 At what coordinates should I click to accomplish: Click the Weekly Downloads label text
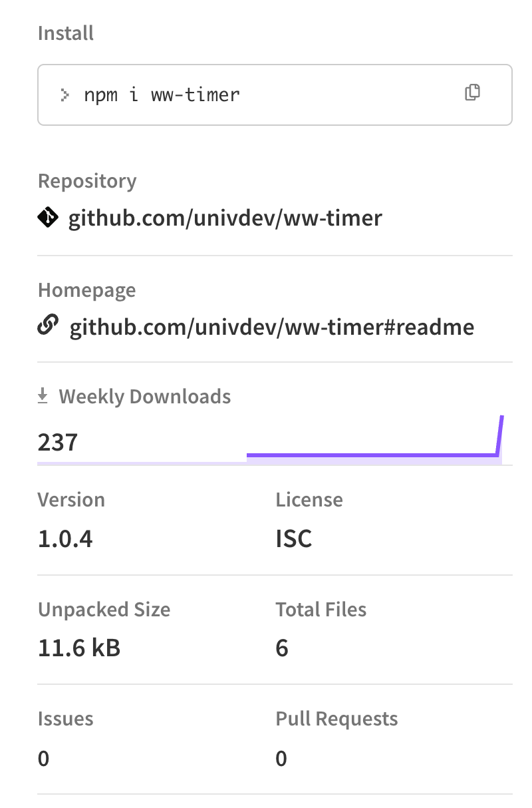click(x=145, y=397)
